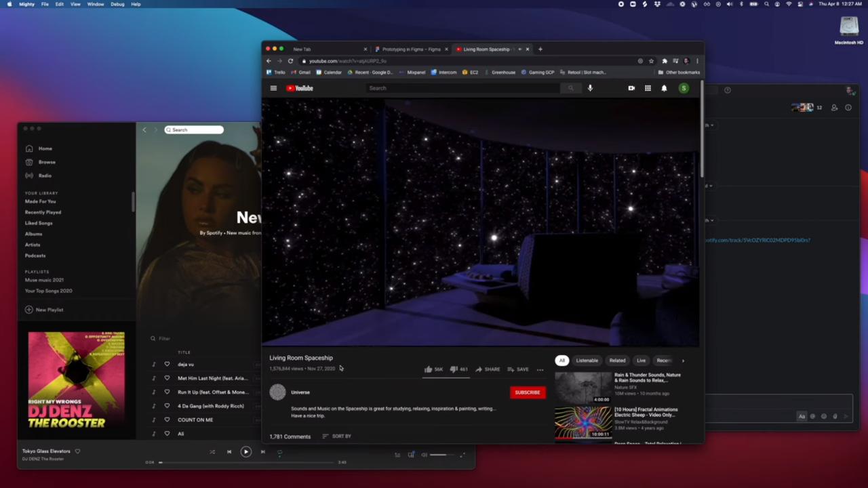
Task: Open Rain & Thunder Sounds video thumbnail
Action: (x=583, y=387)
